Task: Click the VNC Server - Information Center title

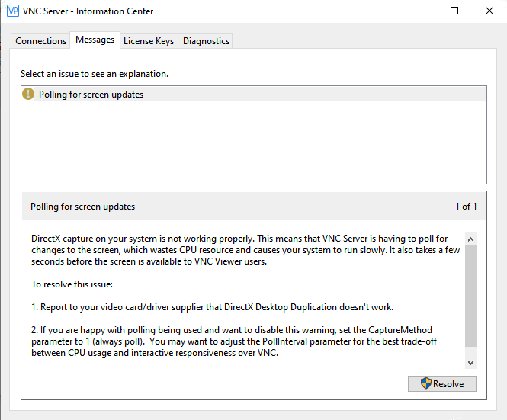Action: 88,11
